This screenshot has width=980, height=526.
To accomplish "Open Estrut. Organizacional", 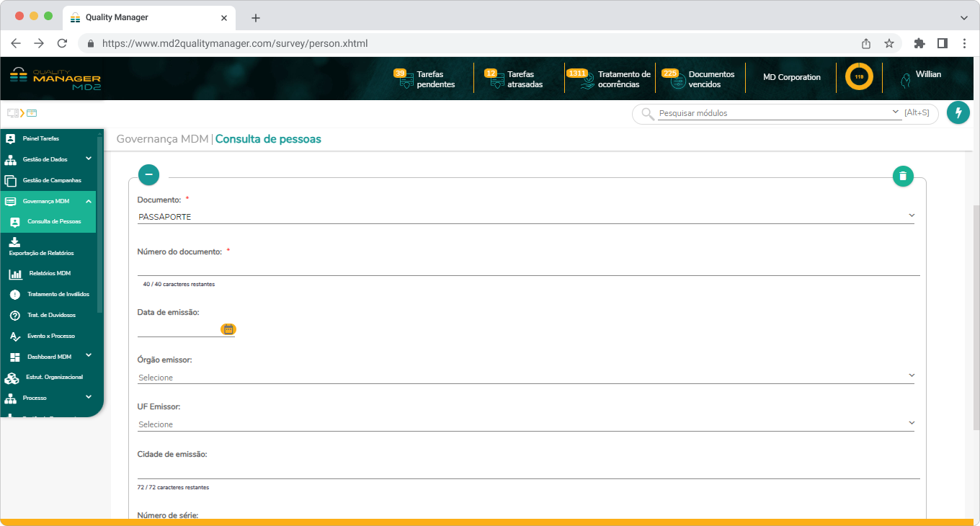I will click(x=53, y=377).
